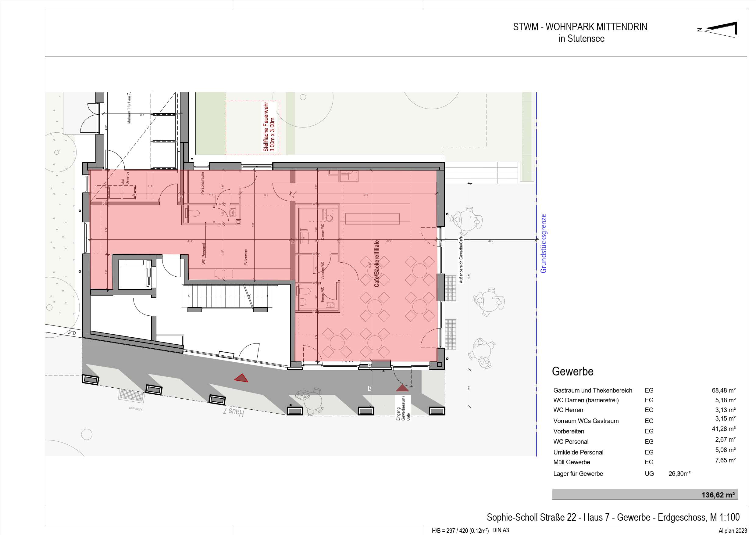Click the 'Cafe/Bäckereifiliale' room label
The image size is (756, 535).
377,264
